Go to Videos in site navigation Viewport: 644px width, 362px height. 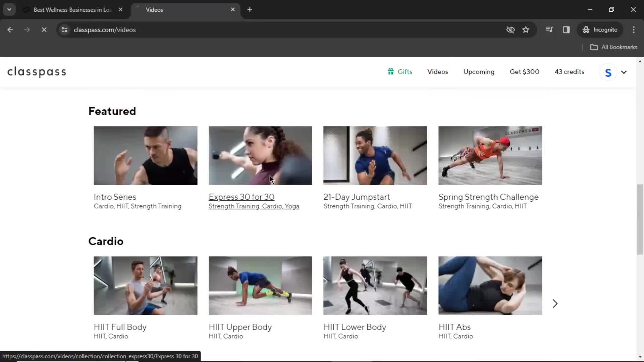[437, 72]
